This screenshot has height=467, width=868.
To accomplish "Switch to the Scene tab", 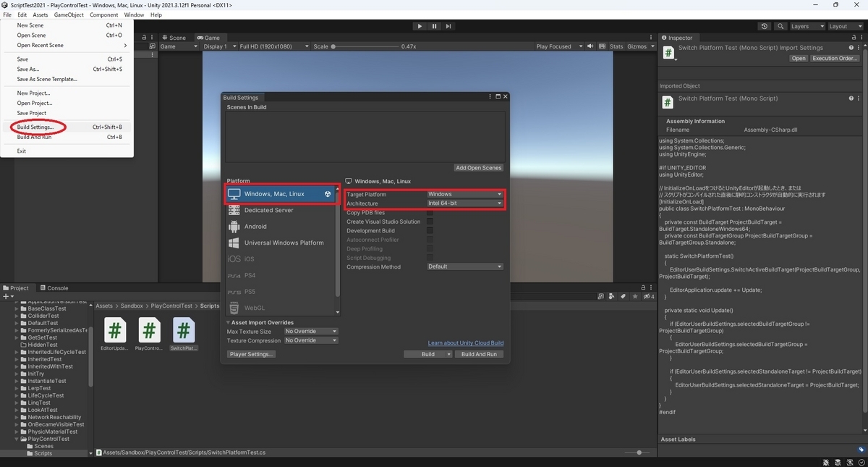I will tap(174, 38).
